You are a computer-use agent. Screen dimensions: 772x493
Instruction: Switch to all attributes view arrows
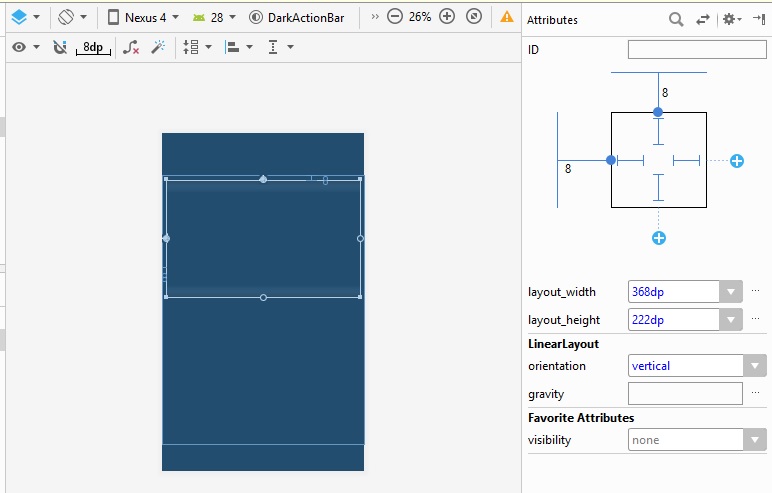[703, 19]
